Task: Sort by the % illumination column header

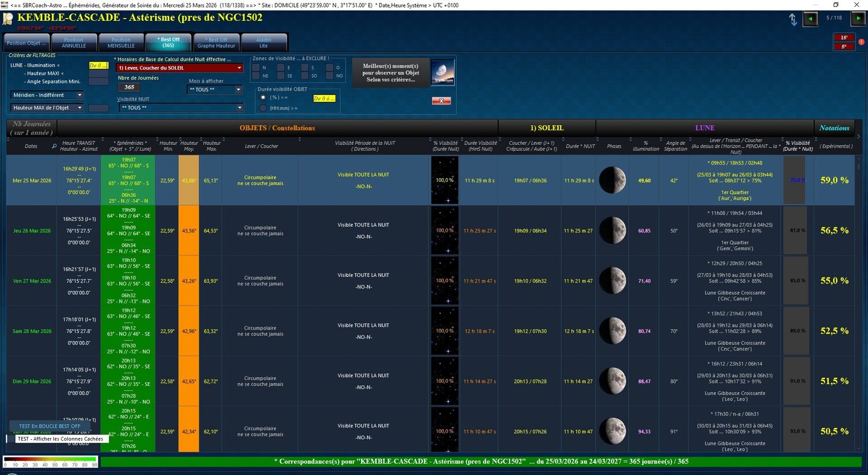Action: pyautogui.click(x=645, y=146)
